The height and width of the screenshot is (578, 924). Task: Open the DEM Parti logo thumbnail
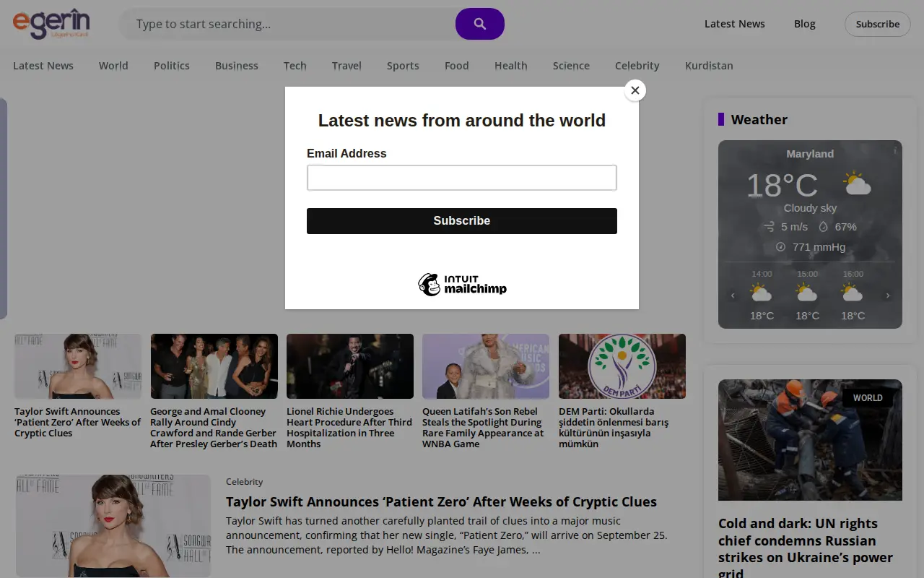622,366
